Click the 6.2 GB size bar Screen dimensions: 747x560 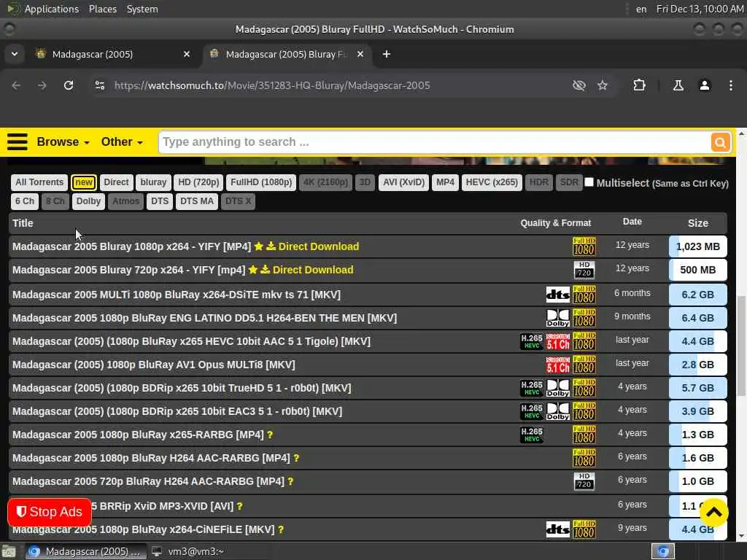click(x=698, y=295)
